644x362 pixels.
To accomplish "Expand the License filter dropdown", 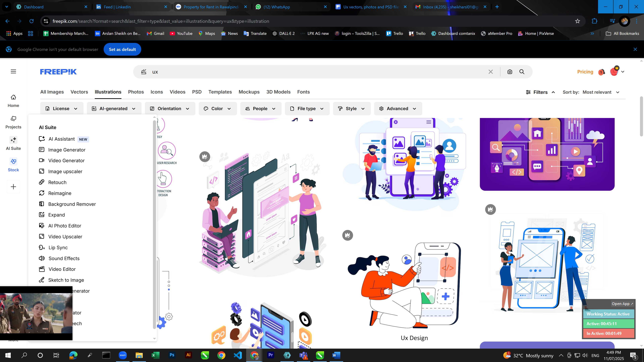I will click(62, 109).
